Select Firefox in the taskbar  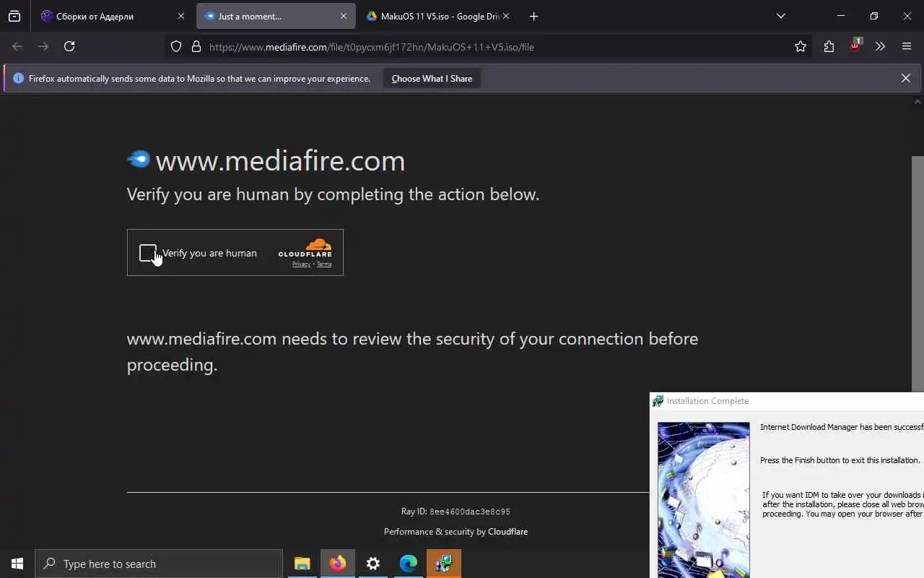point(337,564)
